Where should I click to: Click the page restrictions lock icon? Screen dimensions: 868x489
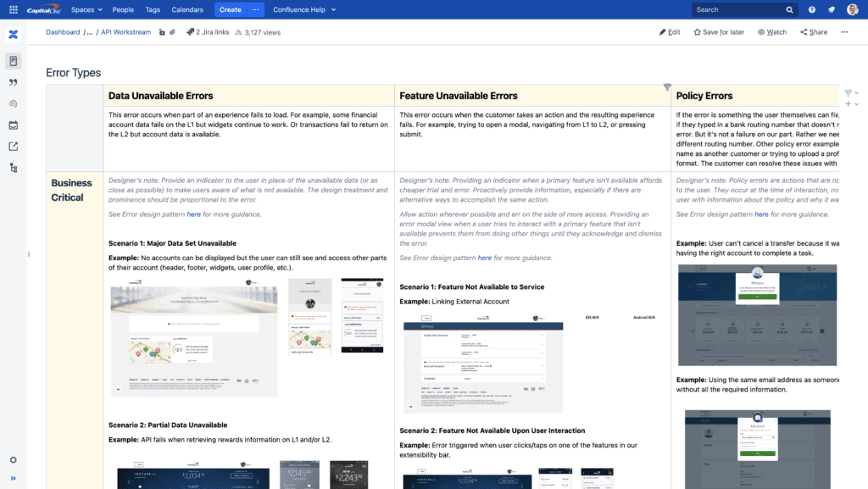pos(160,32)
